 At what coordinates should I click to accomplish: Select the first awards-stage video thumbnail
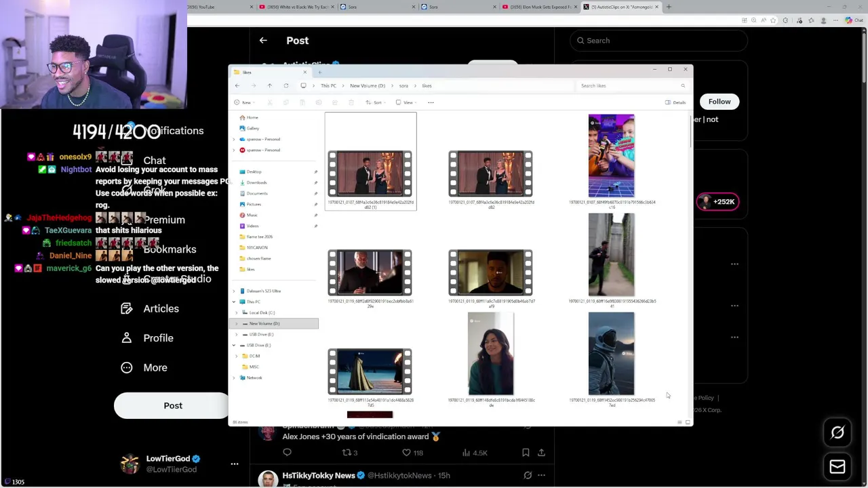tap(370, 174)
